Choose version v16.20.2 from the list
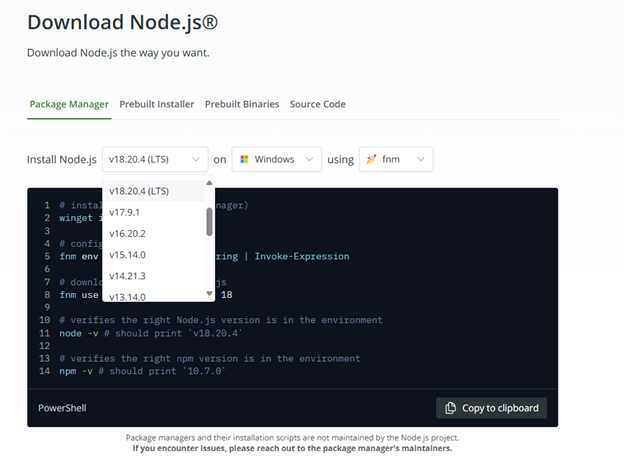Screen dimensions: 624x463 pos(154,233)
